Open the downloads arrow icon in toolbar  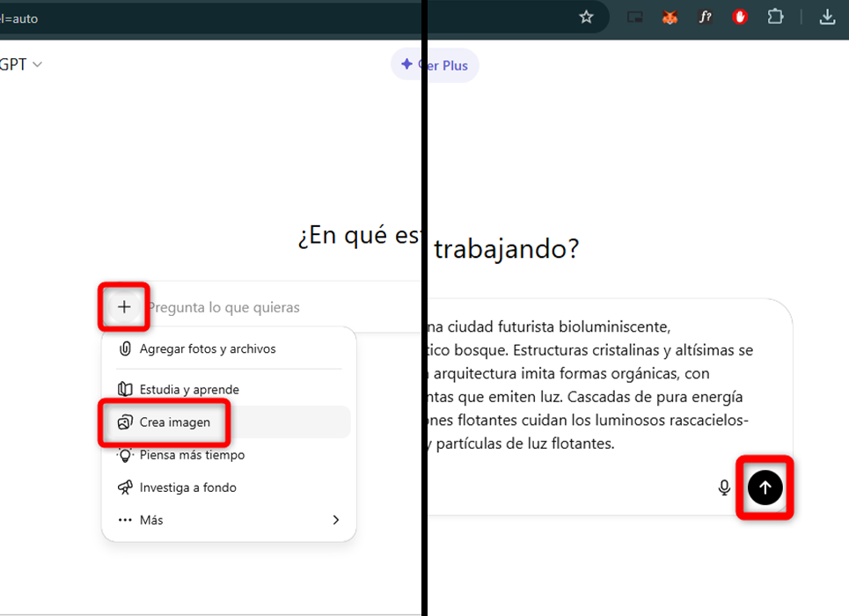click(x=827, y=16)
